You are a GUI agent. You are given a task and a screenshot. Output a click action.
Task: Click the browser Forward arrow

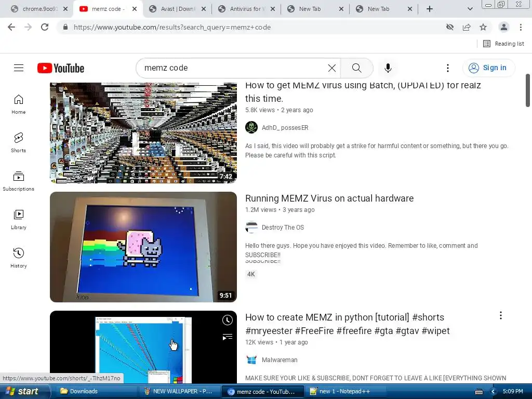pos(28,27)
